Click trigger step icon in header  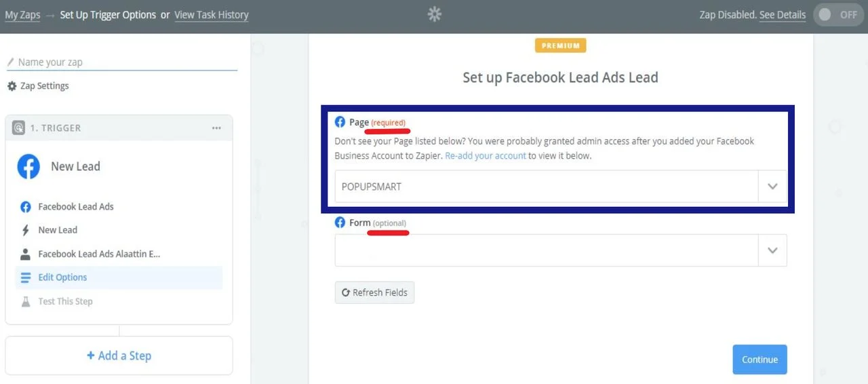coord(18,128)
